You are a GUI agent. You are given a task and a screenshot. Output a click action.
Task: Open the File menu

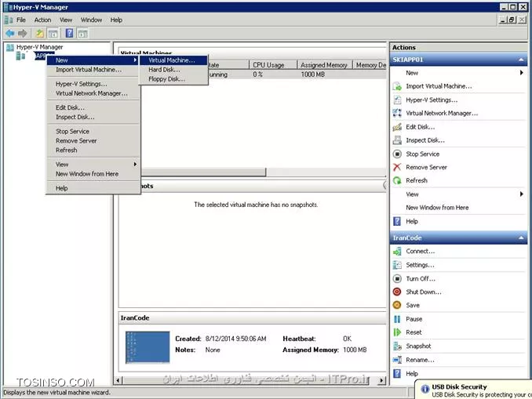[x=21, y=20]
